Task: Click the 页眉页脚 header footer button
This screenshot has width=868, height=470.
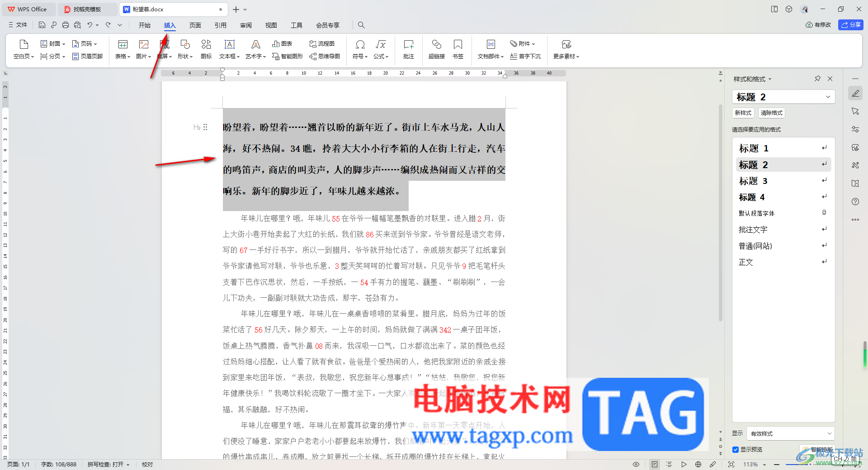Action: (x=87, y=56)
